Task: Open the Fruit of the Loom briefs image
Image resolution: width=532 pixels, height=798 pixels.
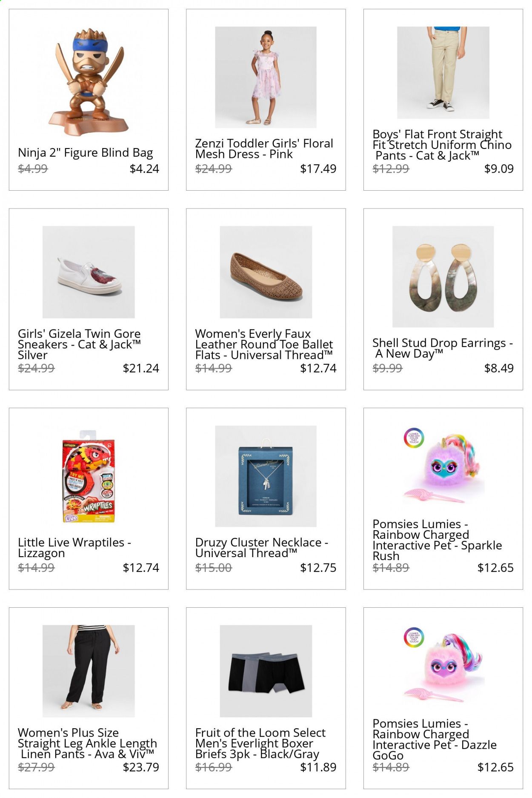Action: (x=266, y=671)
